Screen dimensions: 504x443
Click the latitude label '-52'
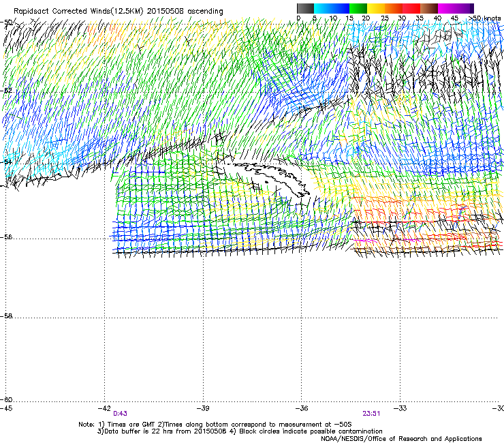pos(6,90)
